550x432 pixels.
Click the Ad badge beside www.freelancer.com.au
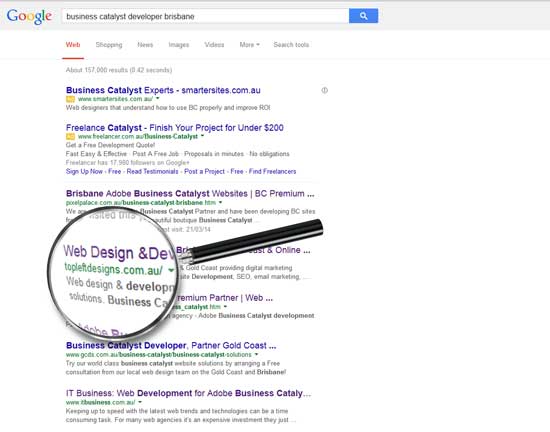pyautogui.click(x=70, y=136)
